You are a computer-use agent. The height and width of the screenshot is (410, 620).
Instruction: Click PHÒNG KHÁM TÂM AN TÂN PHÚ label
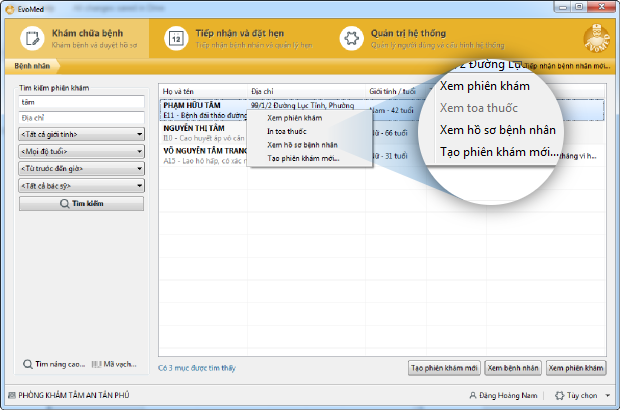tap(74, 395)
